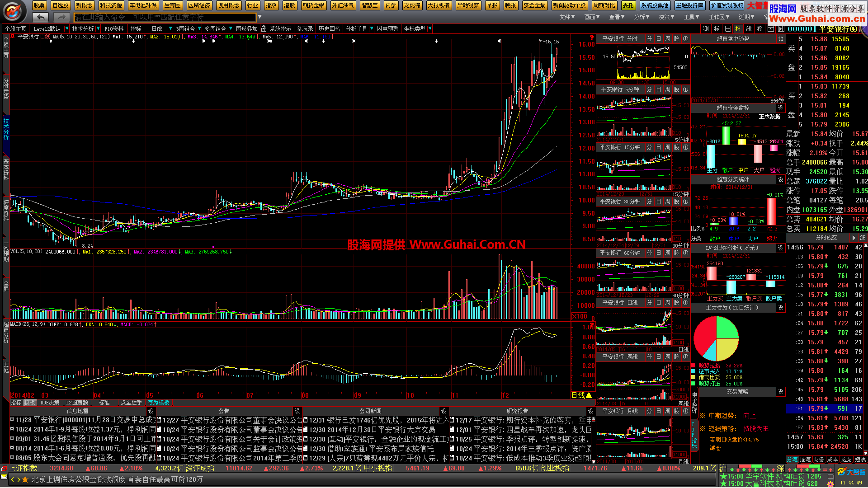The image size is (868, 488).
Task: Open the 多图组合 dropdown arrow
Action: (230, 29)
